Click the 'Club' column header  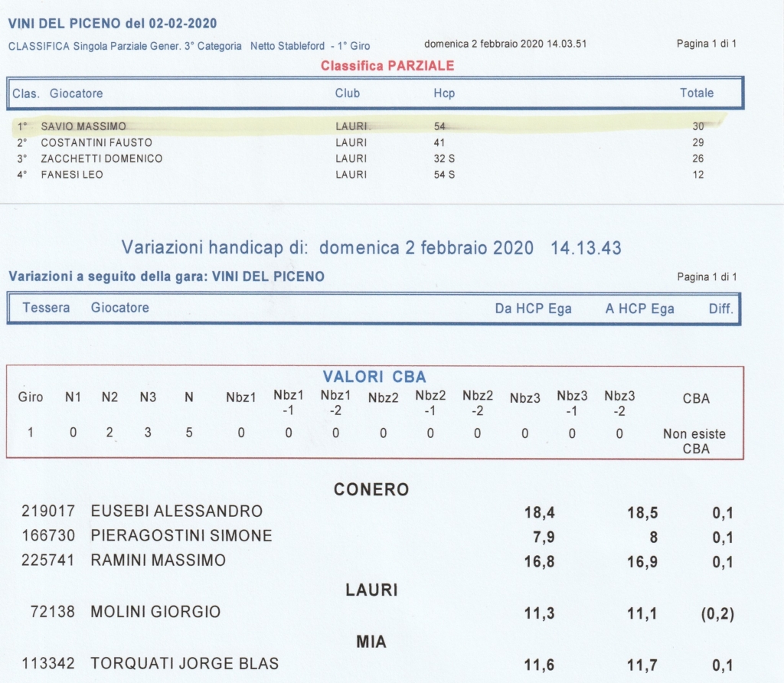[x=348, y=93]
